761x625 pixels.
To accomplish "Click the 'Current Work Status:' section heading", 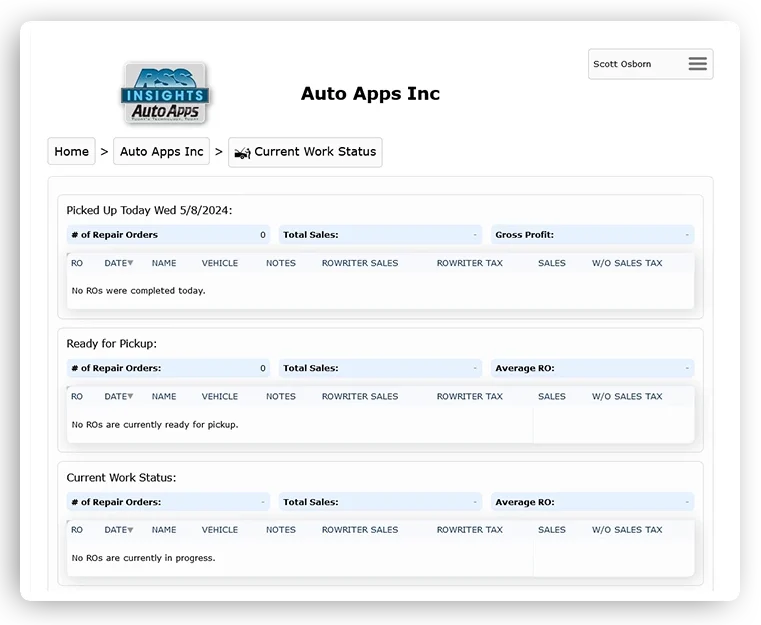I will pos(121,477).
